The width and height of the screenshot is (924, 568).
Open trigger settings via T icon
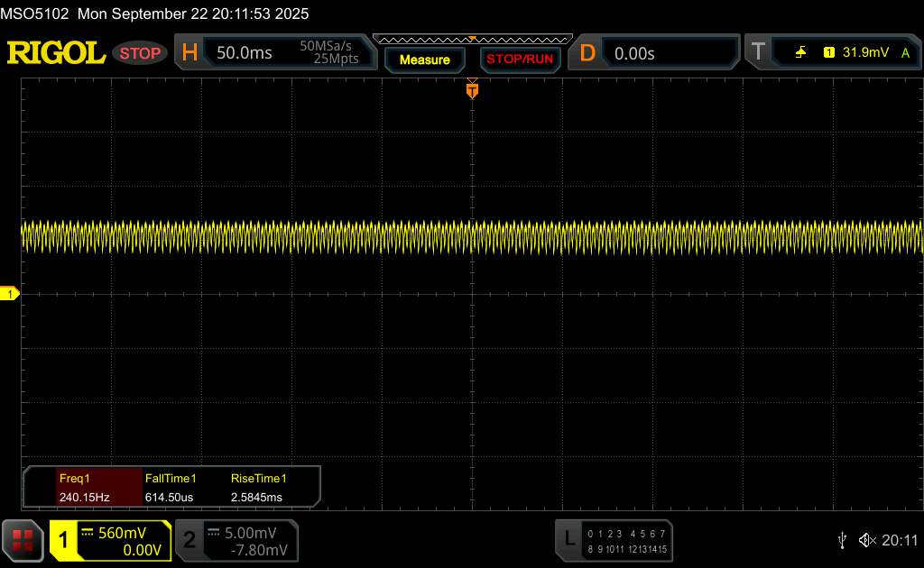click(758, 53)
